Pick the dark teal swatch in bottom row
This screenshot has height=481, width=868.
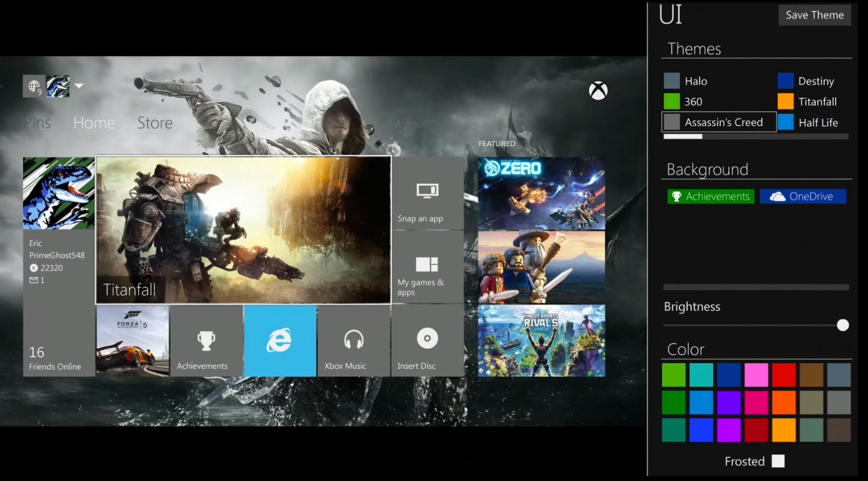click(674, 430)
